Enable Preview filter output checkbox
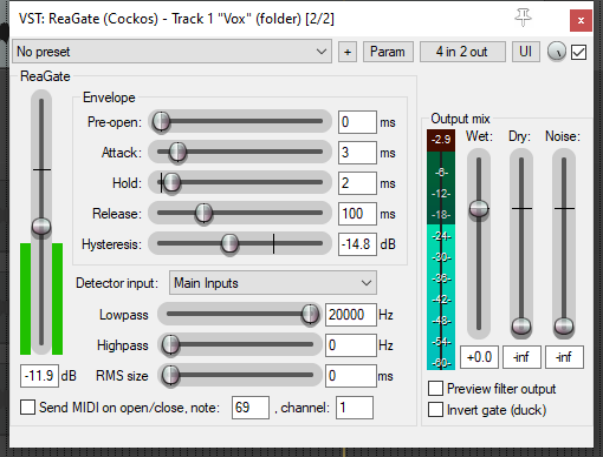Viewport: 603px width, 457px height. pyautogui.click(x=435, y=389)
